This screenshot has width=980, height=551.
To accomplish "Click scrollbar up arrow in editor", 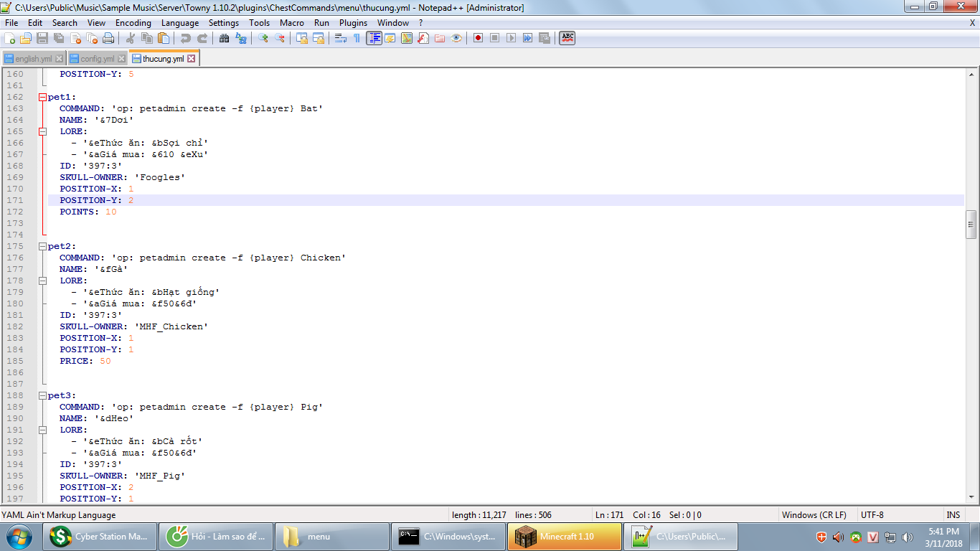I will click(971, 73).
